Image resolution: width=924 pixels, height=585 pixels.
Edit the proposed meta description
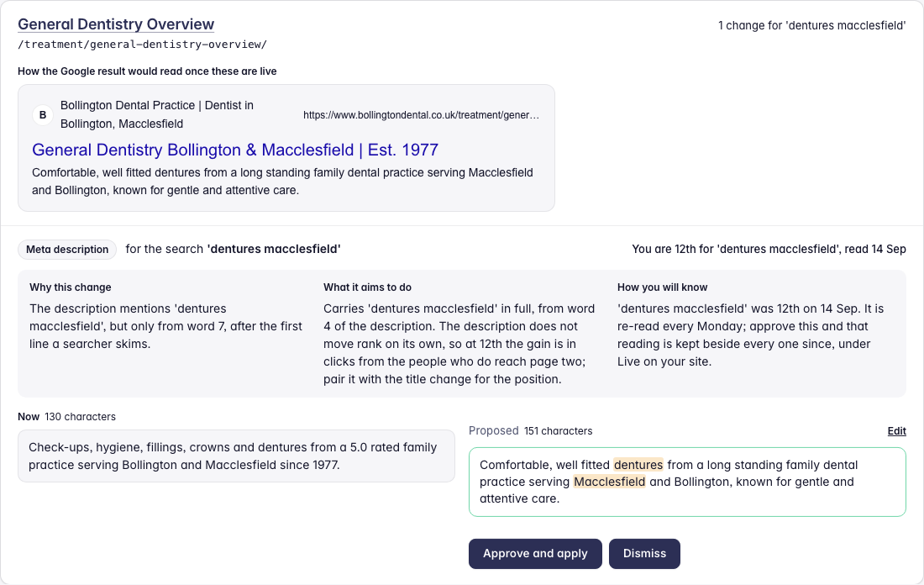tap(896, 431)
